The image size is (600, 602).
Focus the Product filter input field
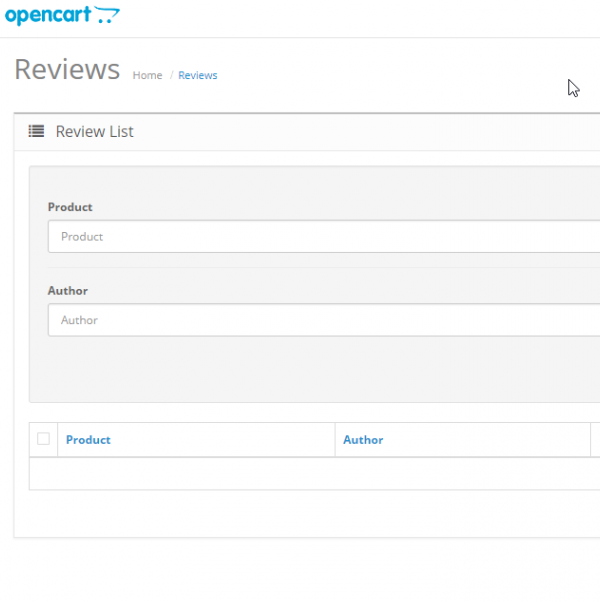click(320, 237)
